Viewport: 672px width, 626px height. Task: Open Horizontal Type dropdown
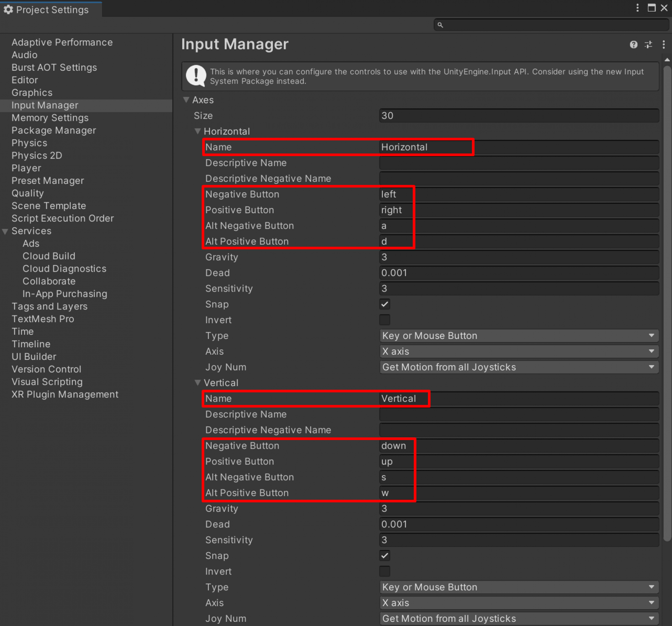click(x=519, y=336)
